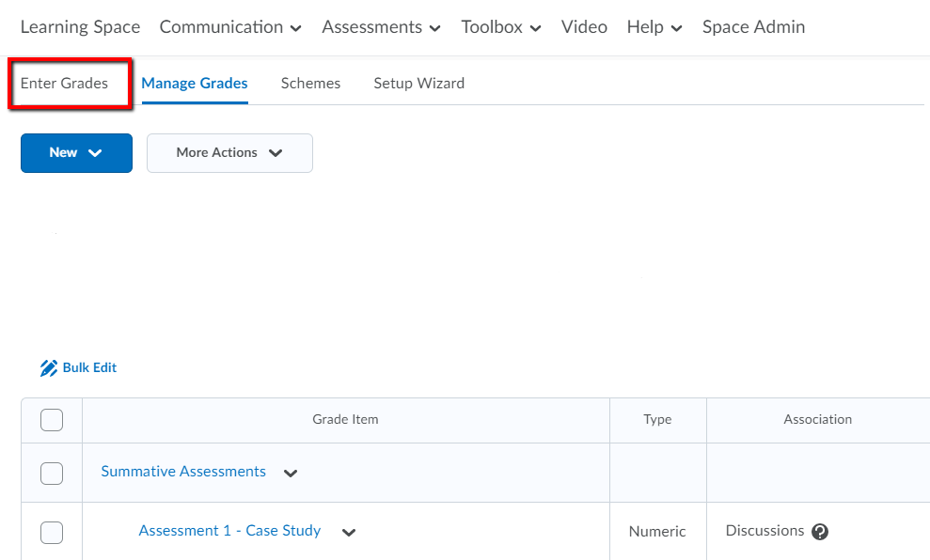The image size is (930, 560).
Task: Go to Space Admin
Action: tap(753, 27)
